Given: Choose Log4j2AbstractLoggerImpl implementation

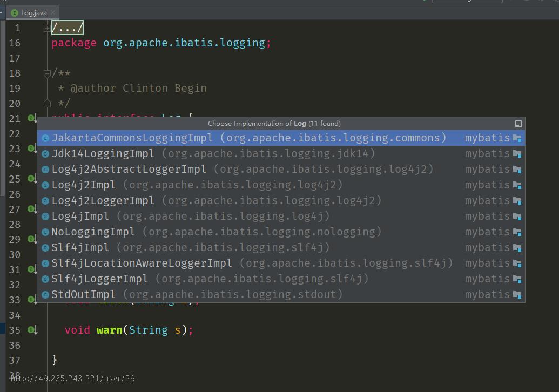Looking at the screenshot, I should pyautogui.click(x=281, y=170).
